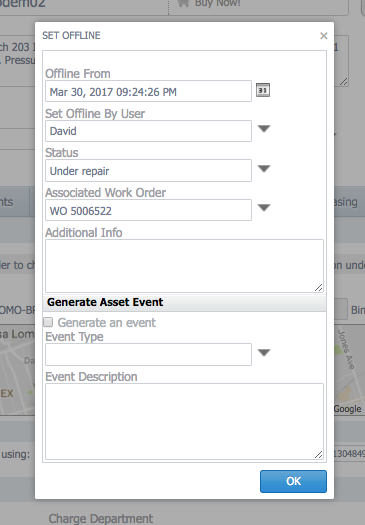365x525 pixels.
Task: Enable the Generate an event checkbox
Action: 48,322
